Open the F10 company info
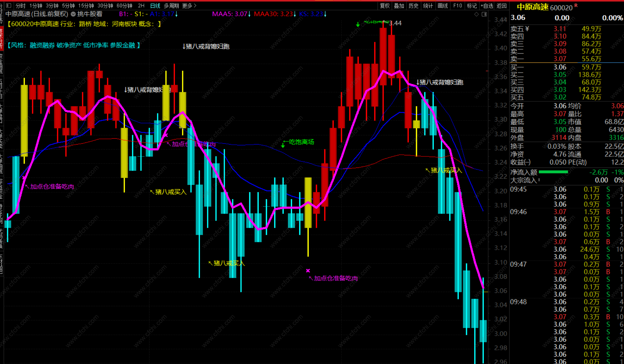Screen dimensions: 624x364 point(457,6)
